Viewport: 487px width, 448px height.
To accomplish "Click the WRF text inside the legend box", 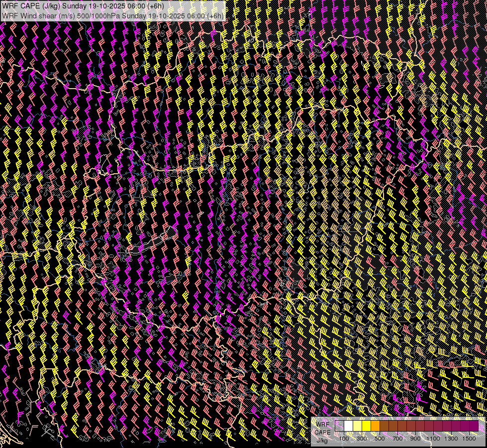I will [322, 424].
